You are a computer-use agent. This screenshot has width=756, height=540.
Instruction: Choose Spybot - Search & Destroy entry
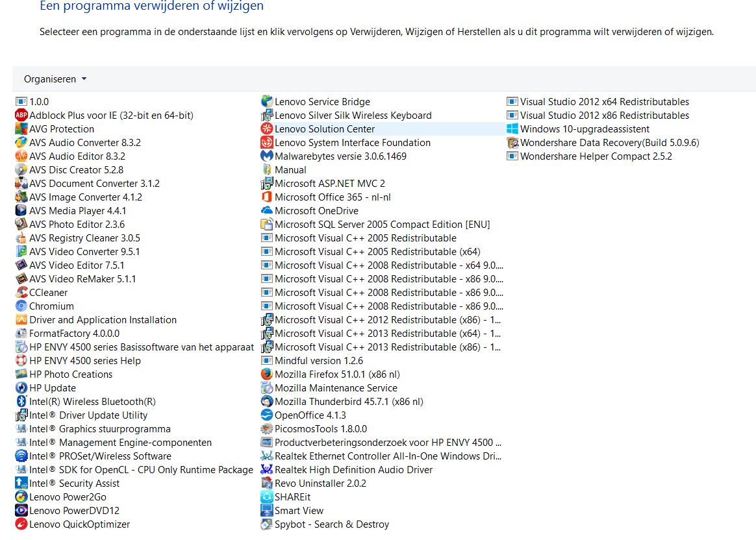(325, 524)
